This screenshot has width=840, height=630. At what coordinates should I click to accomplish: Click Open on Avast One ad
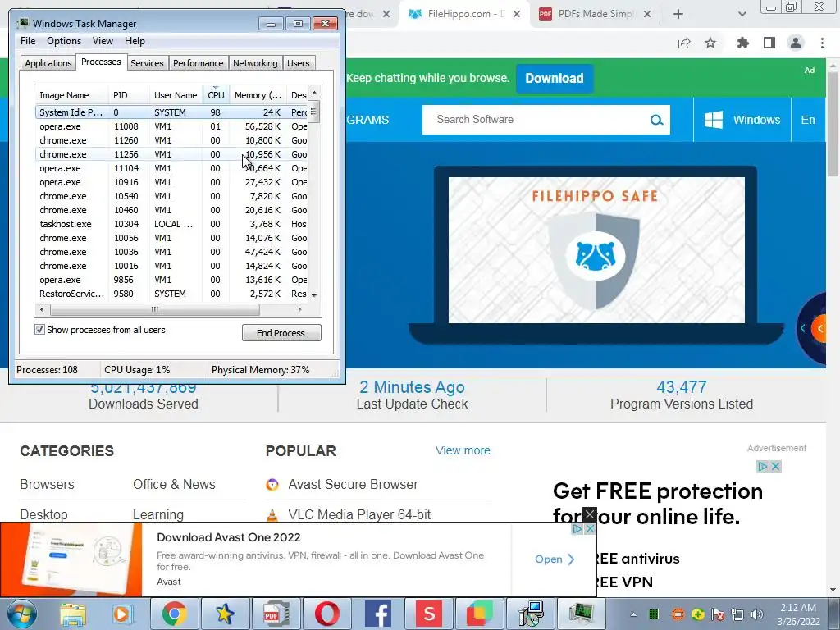(555, 559)
